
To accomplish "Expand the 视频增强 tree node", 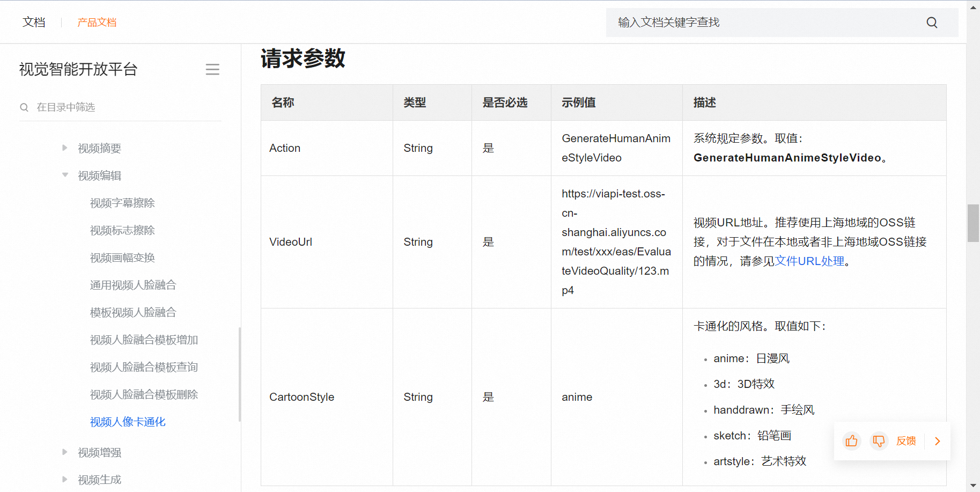I will click(x=65, y=452).
